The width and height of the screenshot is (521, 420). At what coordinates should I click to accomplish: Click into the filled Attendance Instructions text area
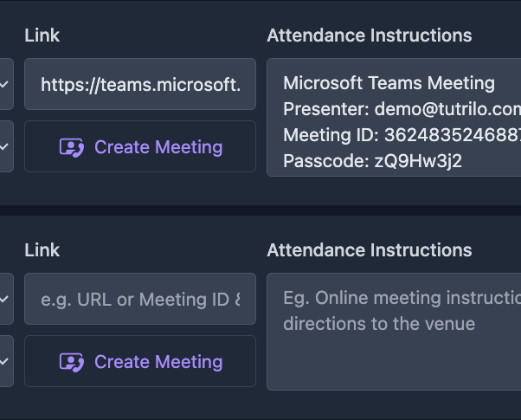(394, 118)
